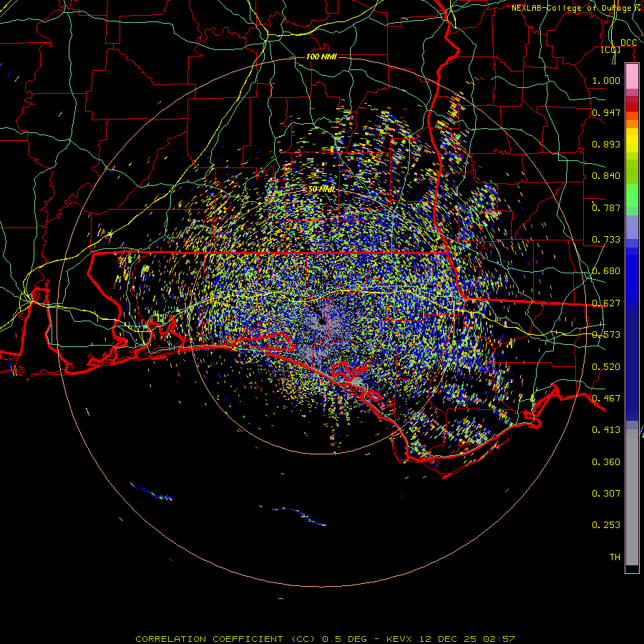Pick the gray segment of the color bar

(x=632, y=497)
